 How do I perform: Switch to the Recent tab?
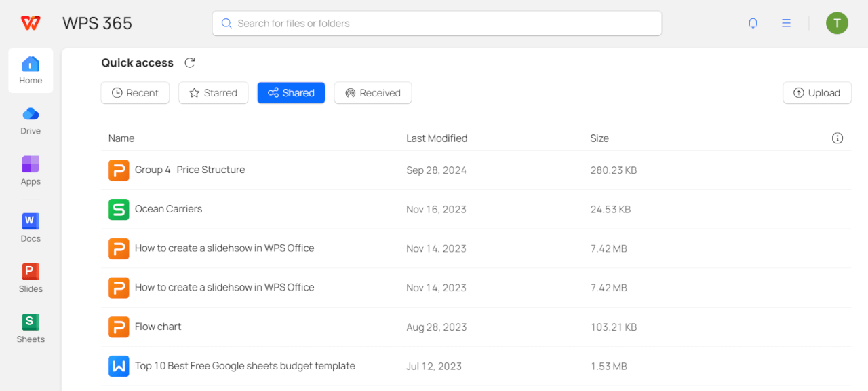135,93
